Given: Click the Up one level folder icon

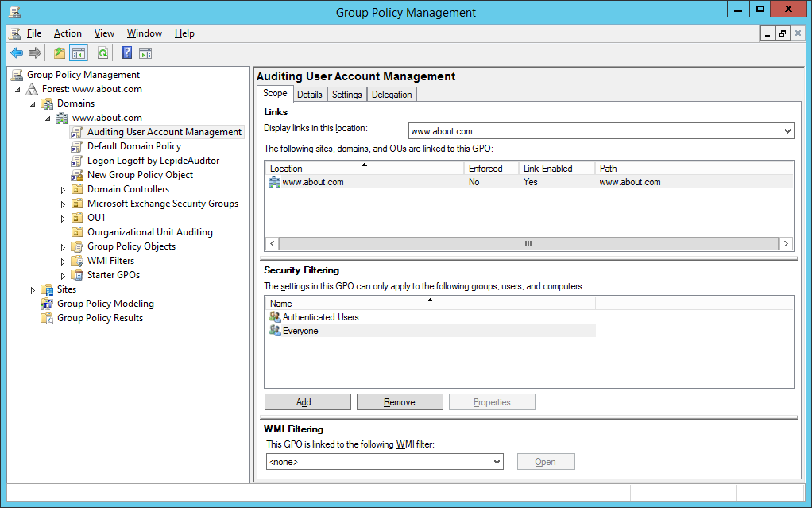Looking at the screenshot, I should 60,53.
